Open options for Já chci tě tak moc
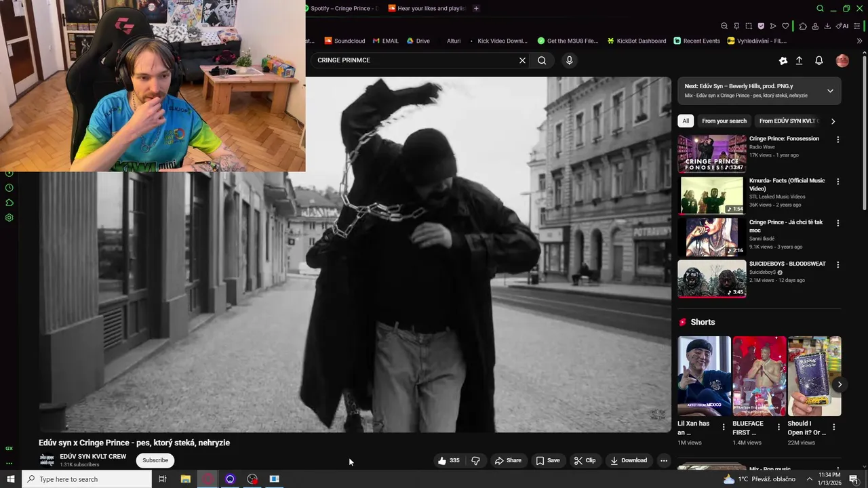This screenshot has height=488, width=868. click(837, 223)
